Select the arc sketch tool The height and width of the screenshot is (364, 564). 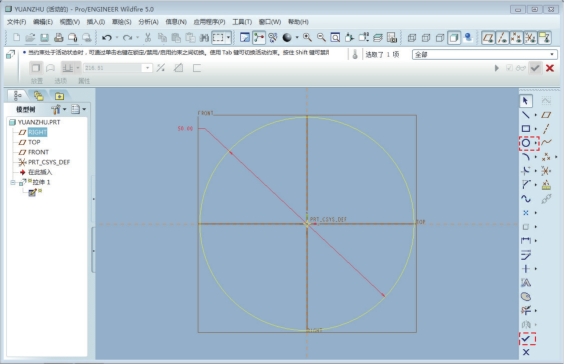[x=526, y=157]
